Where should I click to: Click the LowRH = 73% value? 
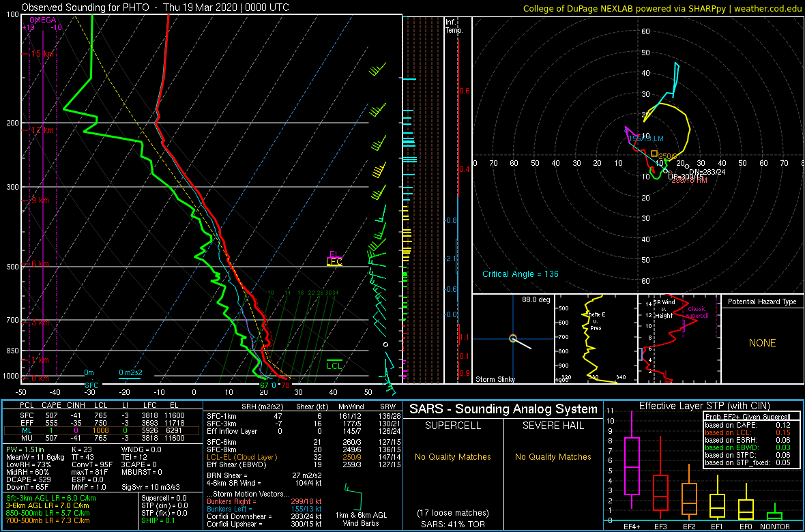click(27, 464)
